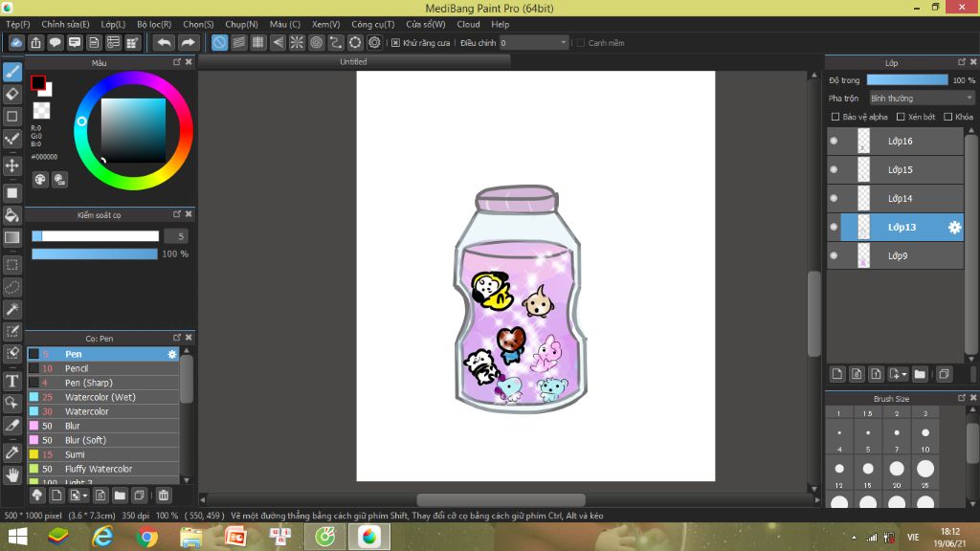Enable Bảo vệ alpha checkbox
Viewport: 980px width, 551px height.
click(835, 117)
